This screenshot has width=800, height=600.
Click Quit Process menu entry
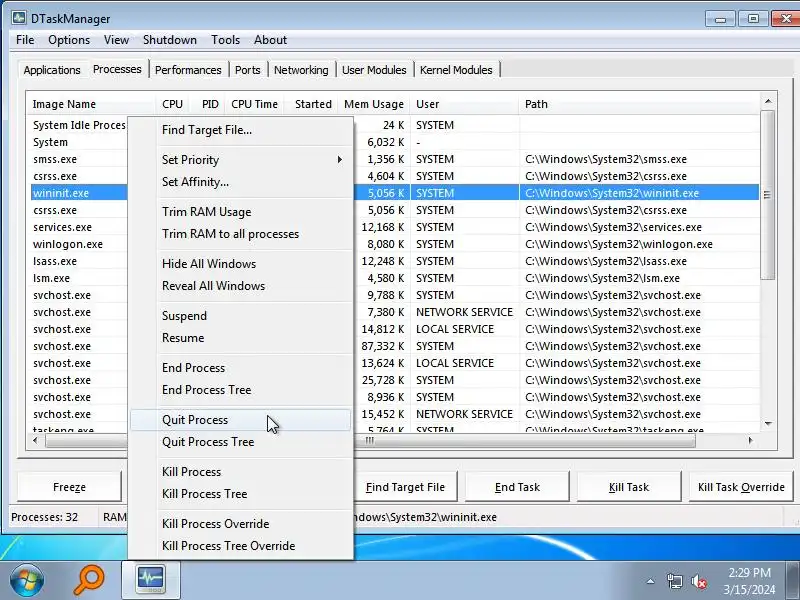(241, 420)
